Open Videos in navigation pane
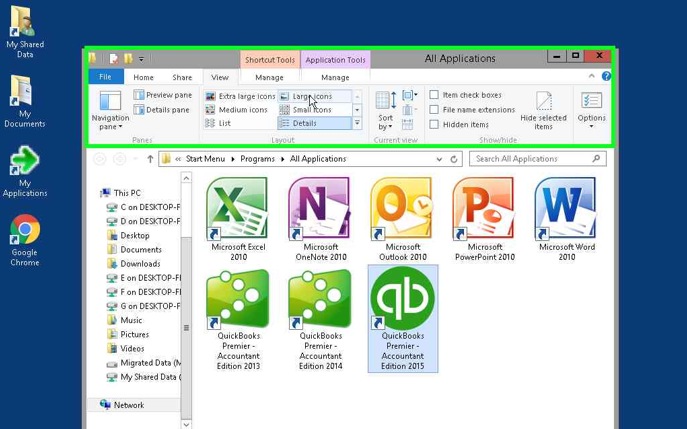687x429 pixels. tap(126, 348)
